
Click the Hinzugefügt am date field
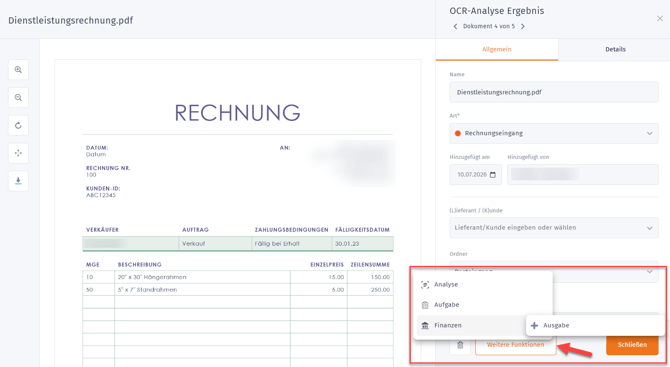coord(476,175)
